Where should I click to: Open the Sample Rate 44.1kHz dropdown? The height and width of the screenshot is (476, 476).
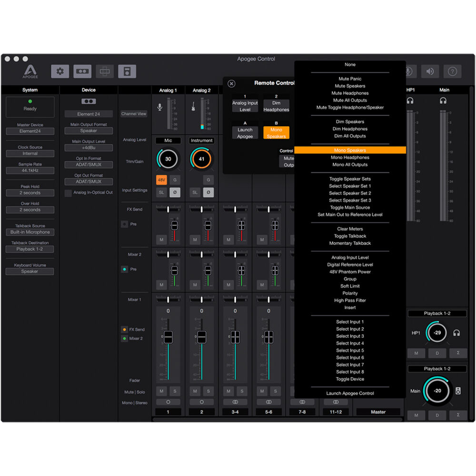click(x=30, y=170)
